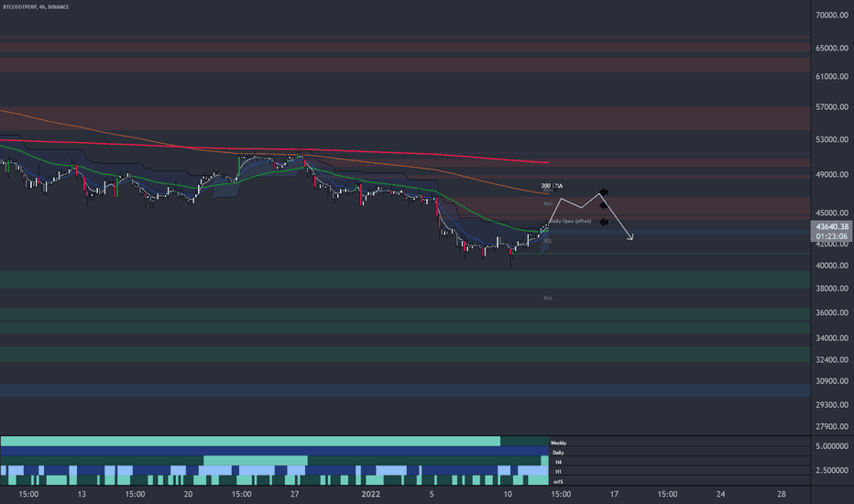Select the Daily row label
Viewport: 854px width, 504px height.
[x=558, y=453]
